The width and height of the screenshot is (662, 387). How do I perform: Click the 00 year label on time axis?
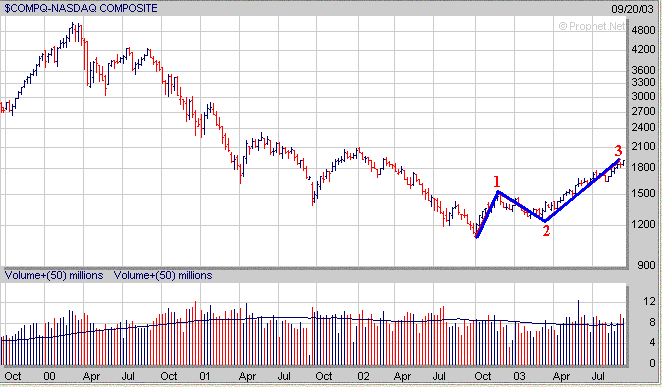(x=49, y=376)
